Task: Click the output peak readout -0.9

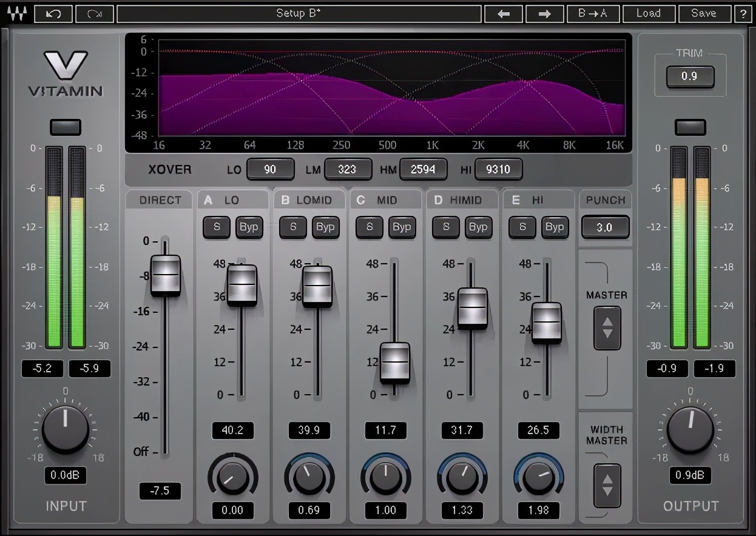Action: pyautogui.click(x=667, y=369)
